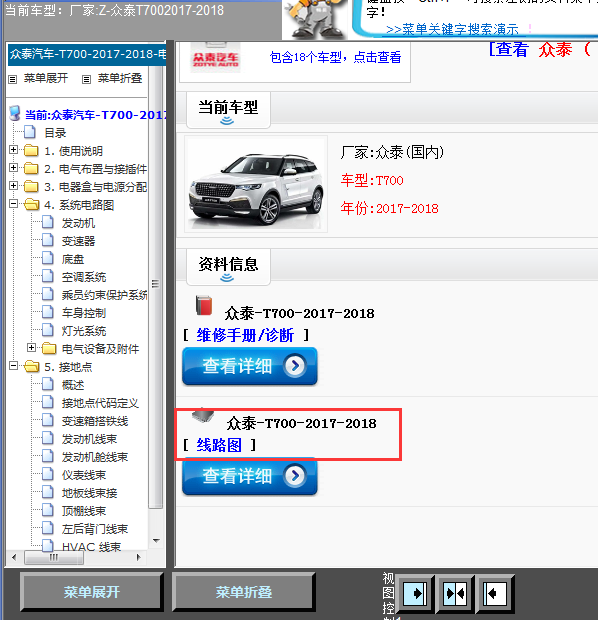598x620 pixels.
Task: Open the 发动机线束 tree item
Action: pos(89,439)
